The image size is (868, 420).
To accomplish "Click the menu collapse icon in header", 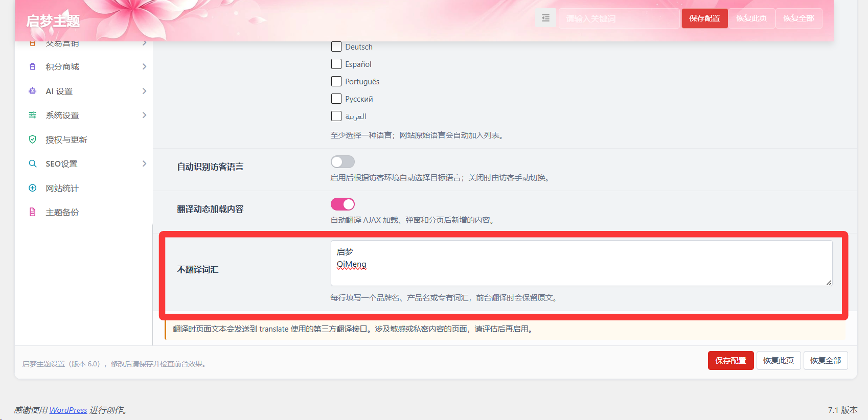I will [545, 18].
